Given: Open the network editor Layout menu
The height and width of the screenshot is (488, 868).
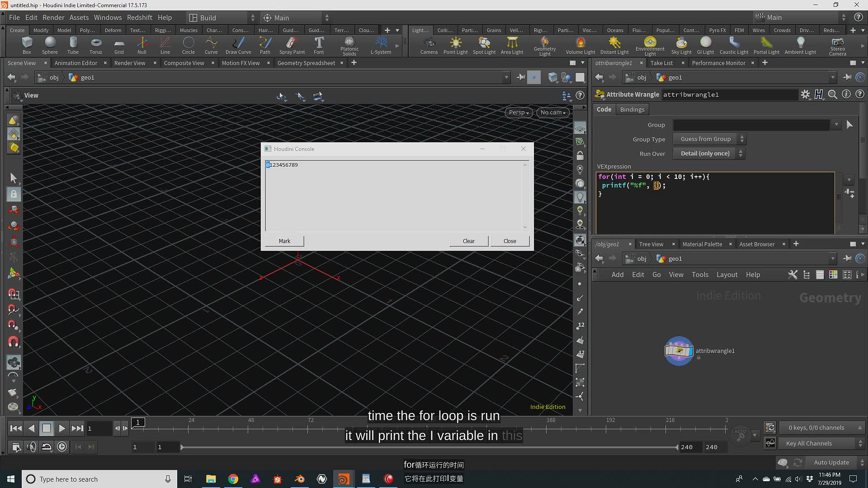Looking at the screenshot, I should click(x=727, y=275).
